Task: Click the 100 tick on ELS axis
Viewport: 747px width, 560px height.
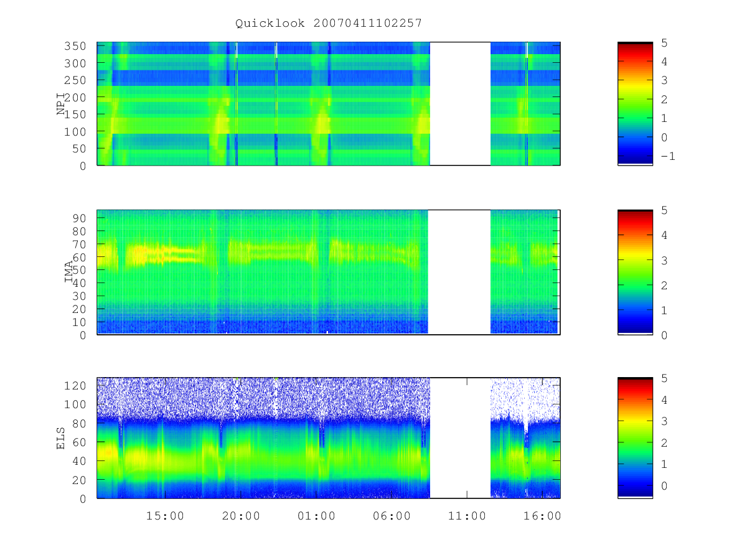Action: click(x=76, y=404)
